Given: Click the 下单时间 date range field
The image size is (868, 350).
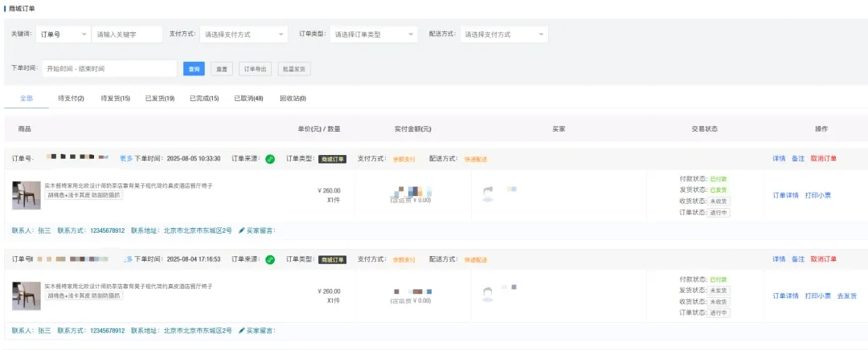Looking at the screenshot, I should pyautogui.click(x=109, y=69).
